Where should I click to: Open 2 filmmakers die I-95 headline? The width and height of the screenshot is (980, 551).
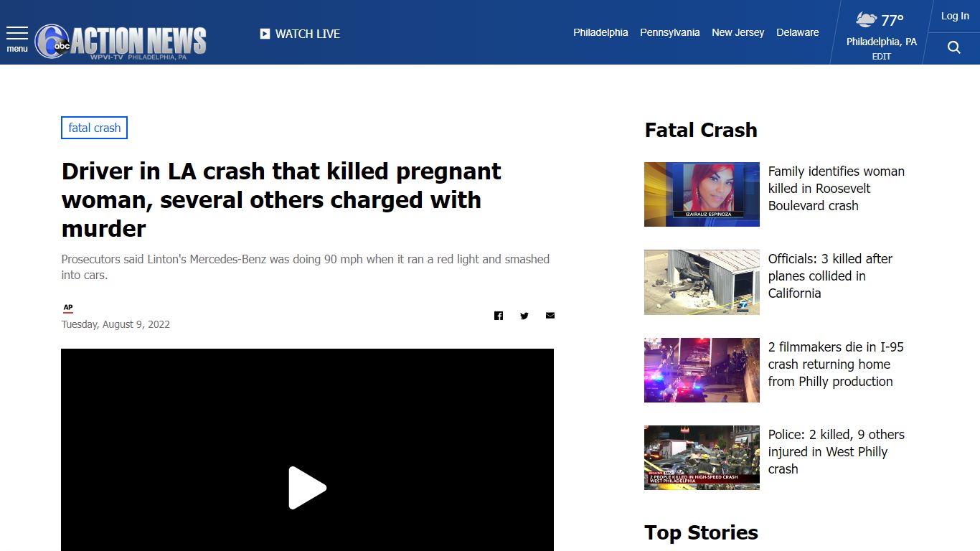pos(836,364)
